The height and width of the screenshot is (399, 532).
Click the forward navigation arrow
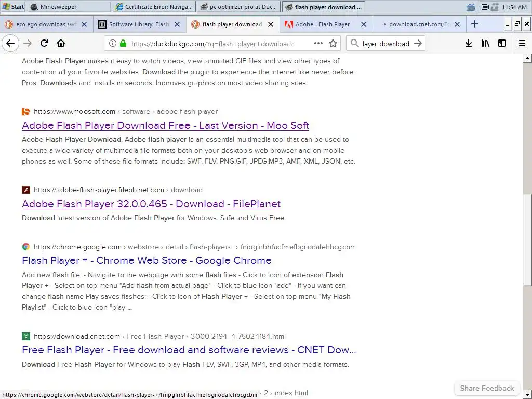(x=28, y=44)
